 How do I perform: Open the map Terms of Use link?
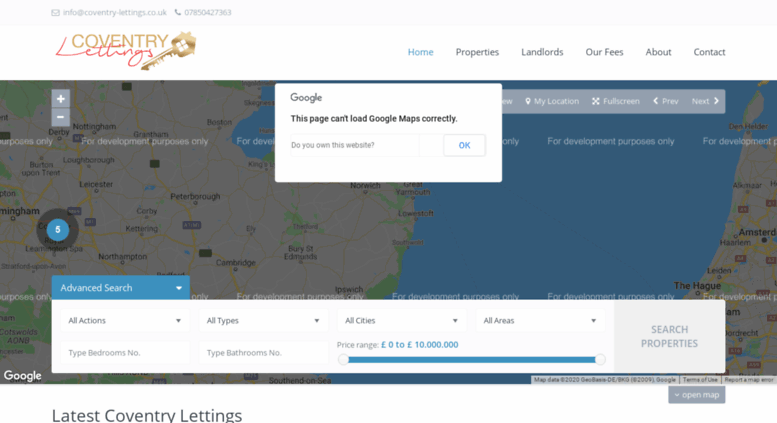(x=700, y=380)
